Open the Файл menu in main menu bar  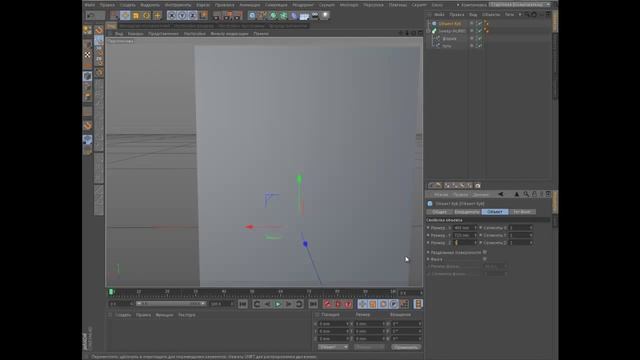coord(90,5)
